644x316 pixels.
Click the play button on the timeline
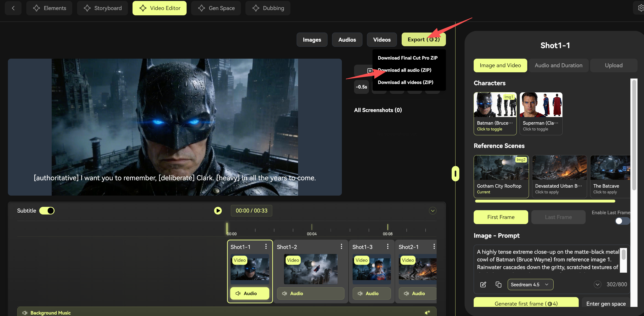pos(218,211)
